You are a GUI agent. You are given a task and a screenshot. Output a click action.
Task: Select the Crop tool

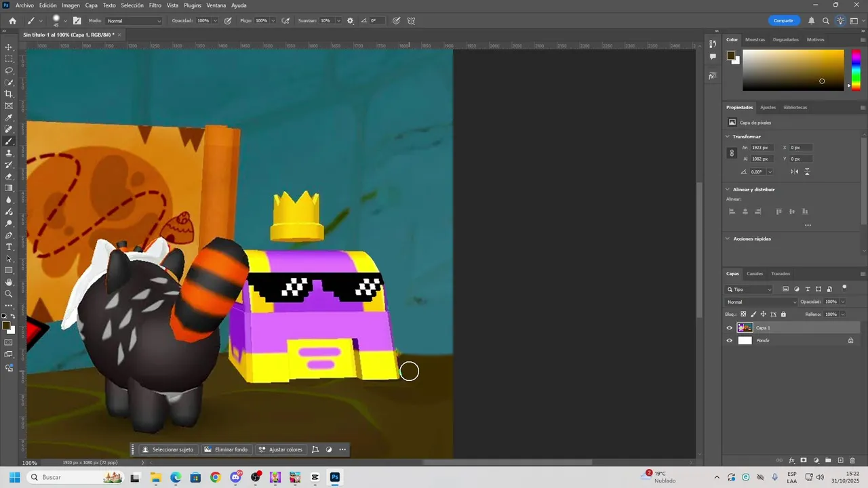coord(9,94)
